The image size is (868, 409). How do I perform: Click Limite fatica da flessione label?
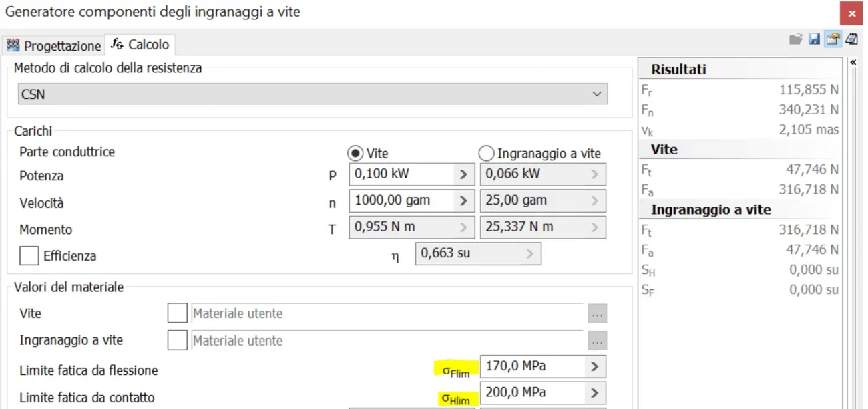89,370
